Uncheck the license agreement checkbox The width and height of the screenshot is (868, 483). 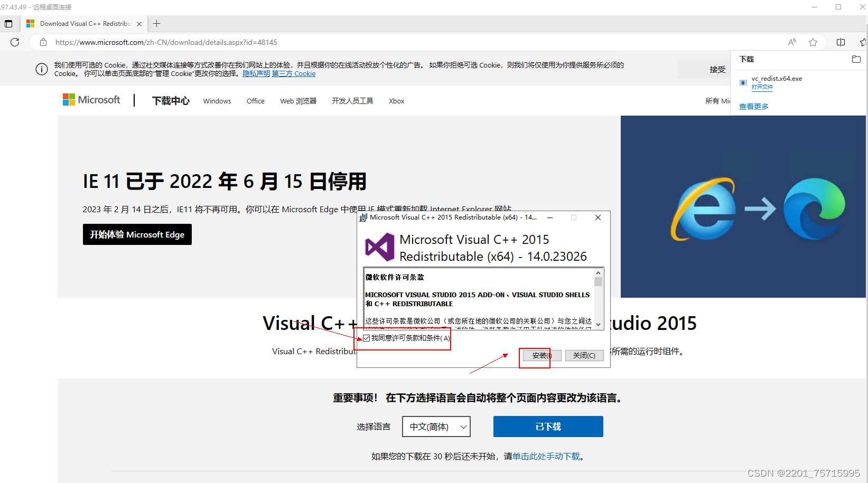366,338
